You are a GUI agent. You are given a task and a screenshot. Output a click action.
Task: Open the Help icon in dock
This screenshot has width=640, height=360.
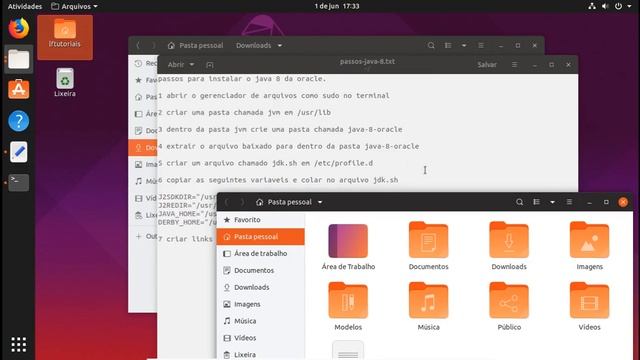[19, 121]
